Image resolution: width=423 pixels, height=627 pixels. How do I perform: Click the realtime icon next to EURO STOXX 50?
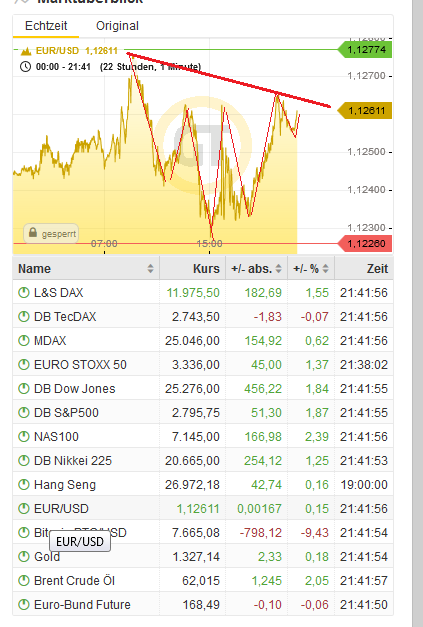[x=24, y=365]
